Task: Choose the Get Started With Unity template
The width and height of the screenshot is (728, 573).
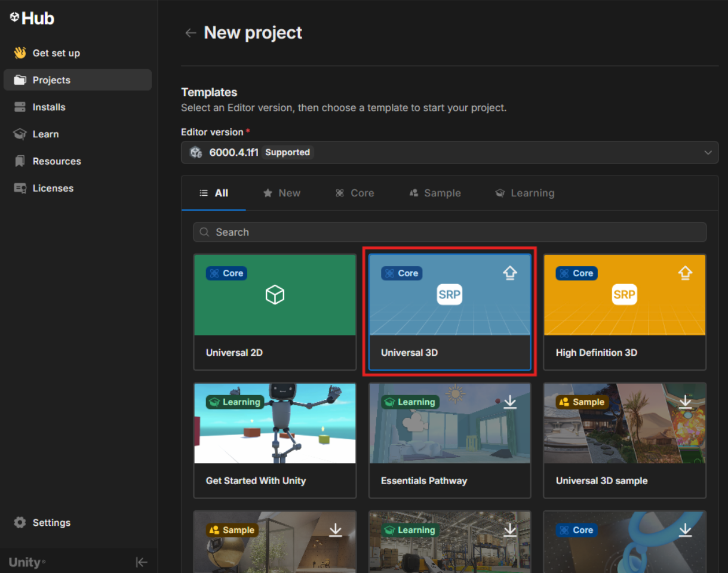Action: (x=275, y=440)
